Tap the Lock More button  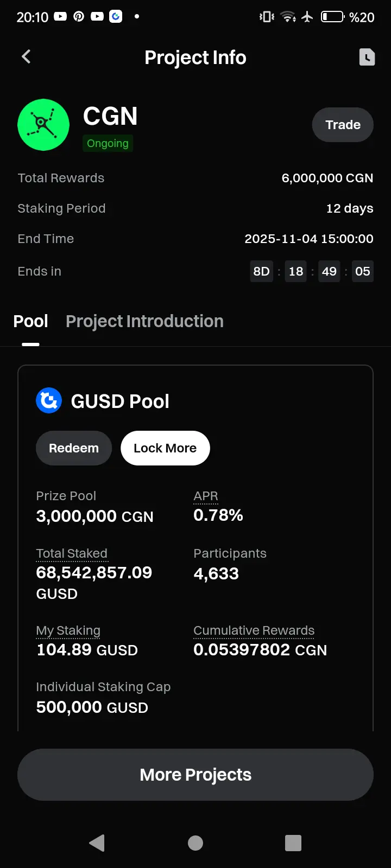click(165, 448)
